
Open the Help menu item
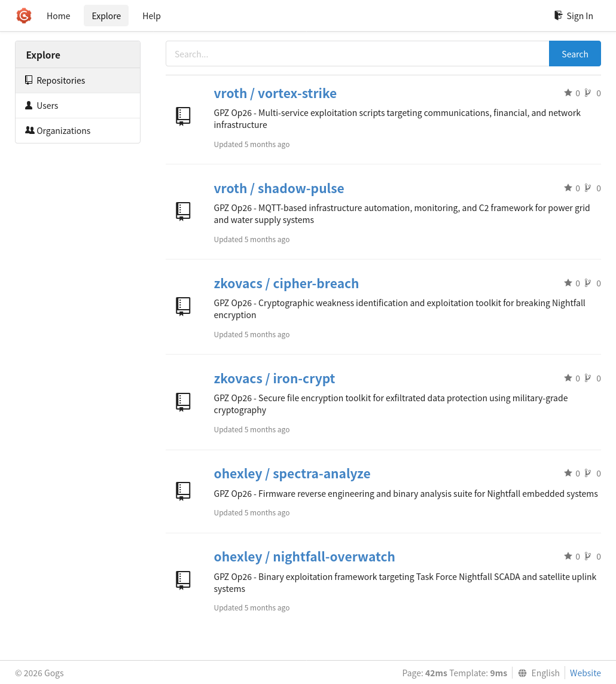[151, 16]
